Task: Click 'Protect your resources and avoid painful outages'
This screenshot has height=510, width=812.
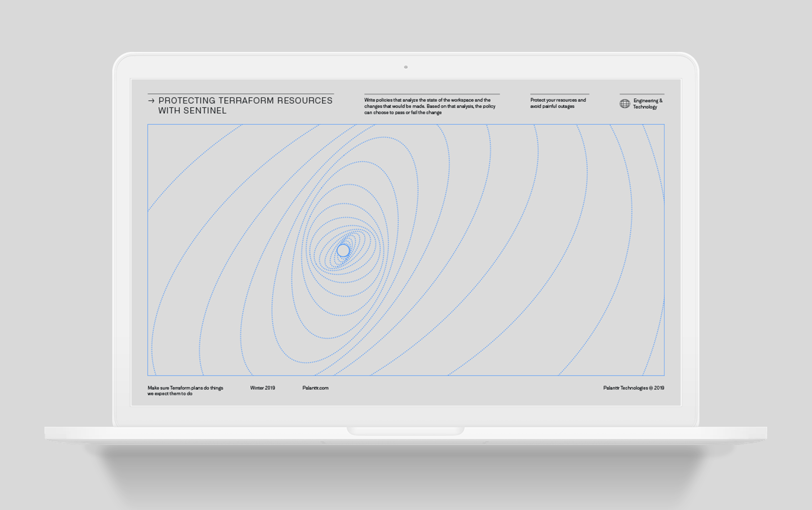Action: [558, 103]
